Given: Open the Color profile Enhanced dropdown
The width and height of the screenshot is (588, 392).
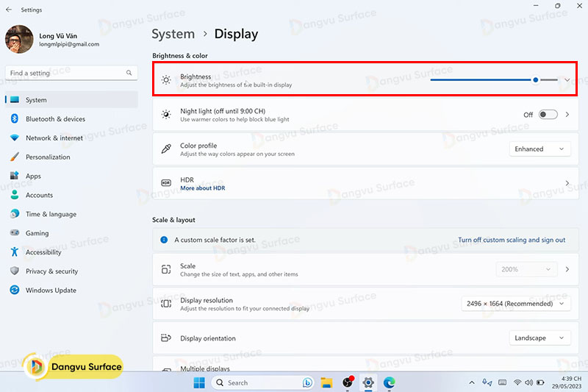Looking at the screenshot, I should coord(539,149).
